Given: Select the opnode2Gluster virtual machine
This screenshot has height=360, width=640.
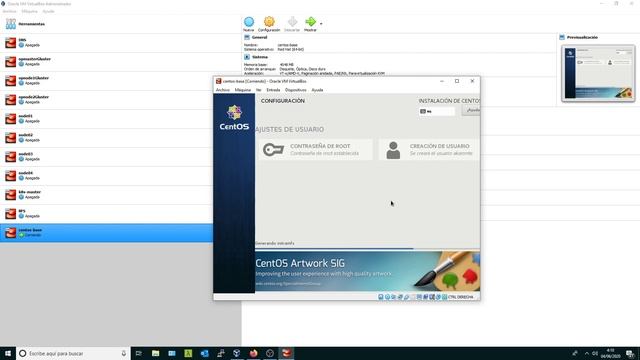Looking at the screenshot, I should point(106,100).
